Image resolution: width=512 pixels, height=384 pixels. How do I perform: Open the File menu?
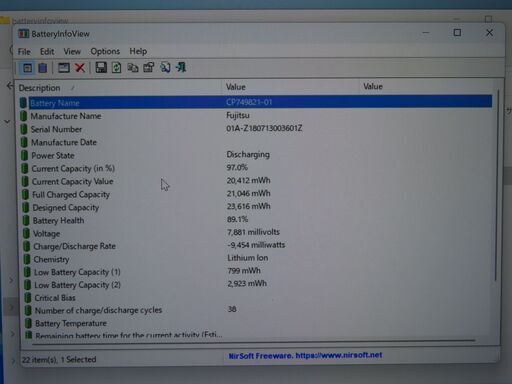tap(24, 52)
